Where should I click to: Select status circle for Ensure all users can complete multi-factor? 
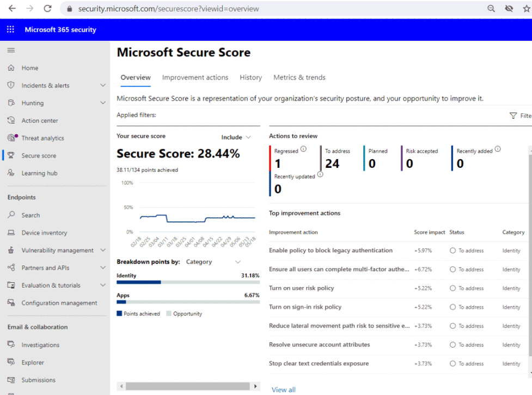(x=452, y=270)
